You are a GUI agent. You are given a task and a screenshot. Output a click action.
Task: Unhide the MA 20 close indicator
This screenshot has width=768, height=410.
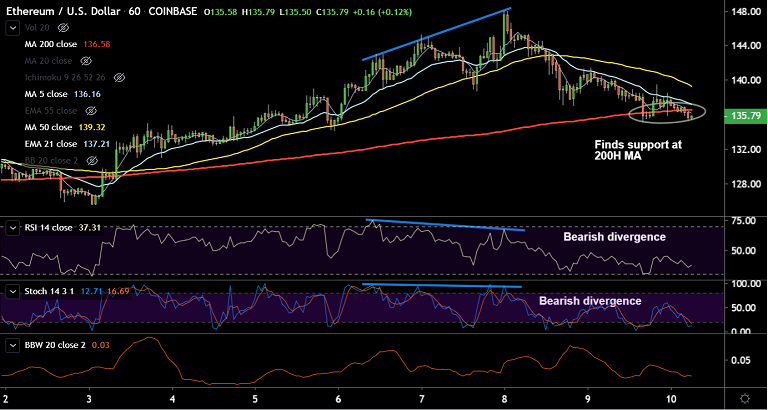(x=86, y=61)
